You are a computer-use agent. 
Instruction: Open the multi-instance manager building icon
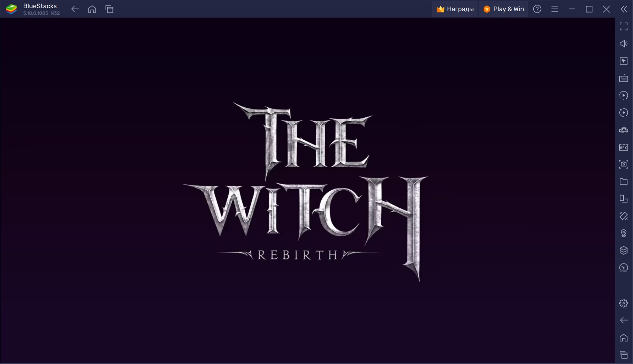(x=624, y=130)
